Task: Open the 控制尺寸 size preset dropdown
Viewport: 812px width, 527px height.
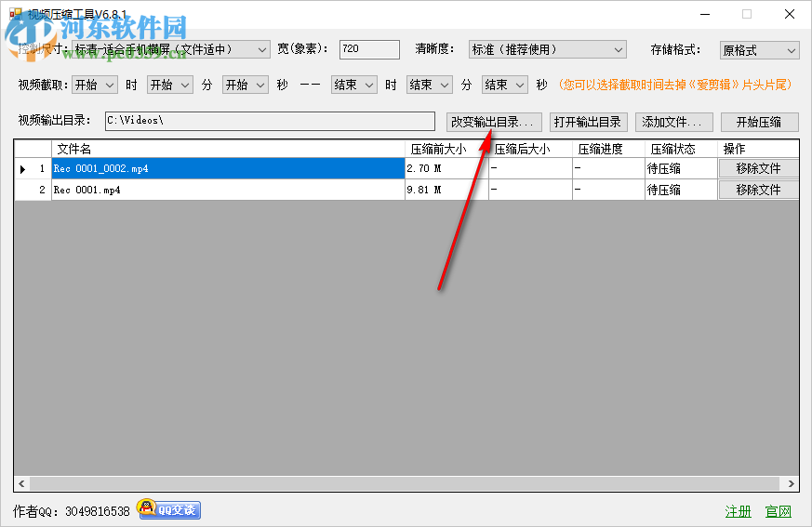Action: click(171, 49)
